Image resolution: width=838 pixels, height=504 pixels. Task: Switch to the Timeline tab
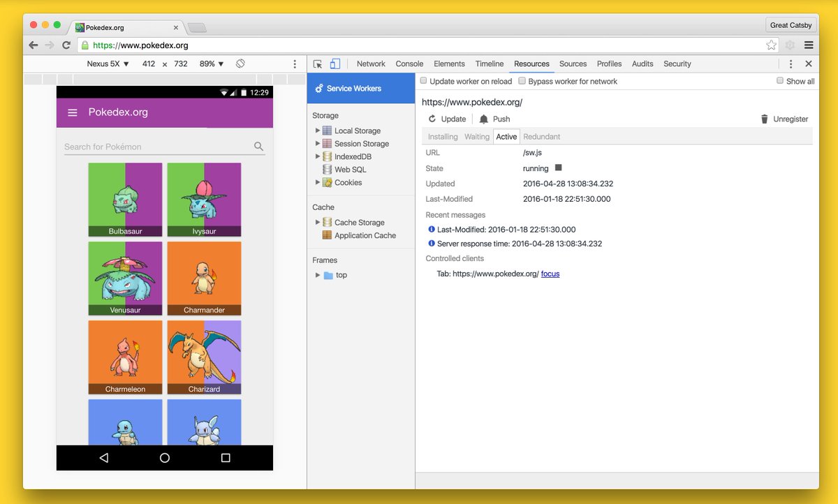490,64
